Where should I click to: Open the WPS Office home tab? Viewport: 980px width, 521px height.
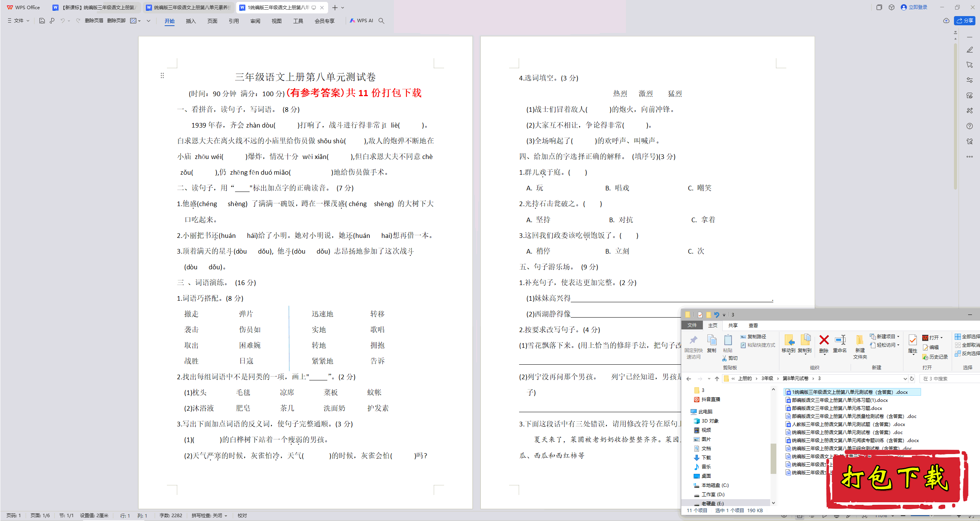pos(24,7)
